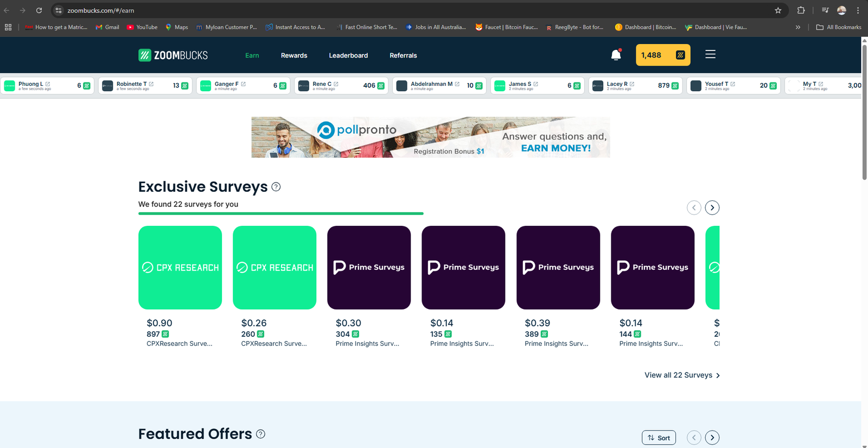Open the Prime Surveys $0.14 144-point card
The width and height of the screenshot is (868, 448).
pos(653,268)
